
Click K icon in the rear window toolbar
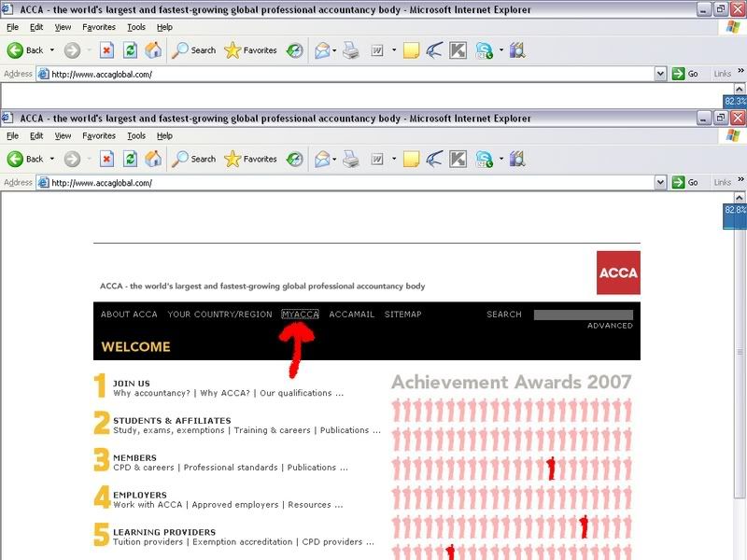pyautogui.click(x=458, y=50)
